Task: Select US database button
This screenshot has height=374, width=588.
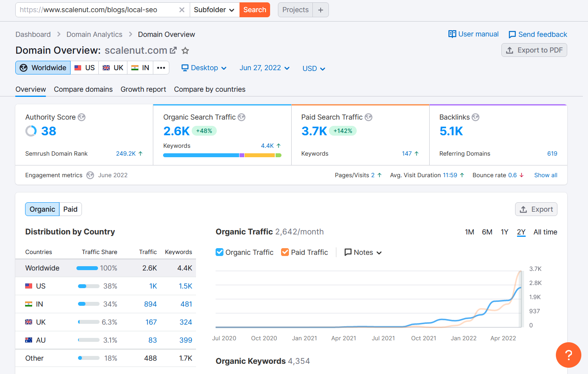Action: pos(85,68)
